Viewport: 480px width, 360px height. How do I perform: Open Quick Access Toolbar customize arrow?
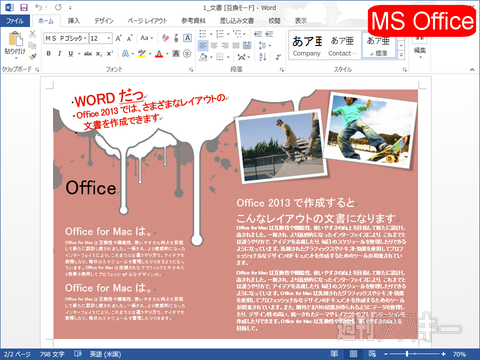click(x=70, y=8)
